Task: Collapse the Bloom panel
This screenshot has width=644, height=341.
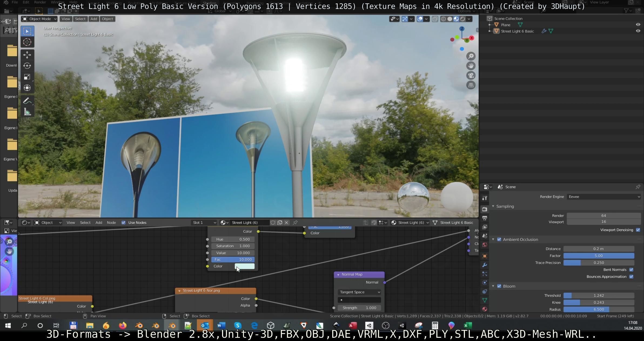Action: [493, 286]
